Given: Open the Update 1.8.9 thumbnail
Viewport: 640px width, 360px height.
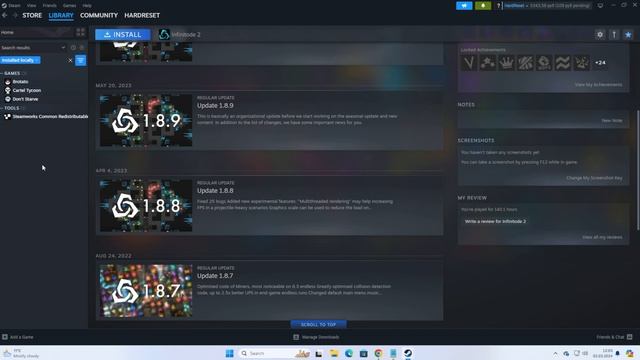Looking at the screenshot, I should point(146,120).
